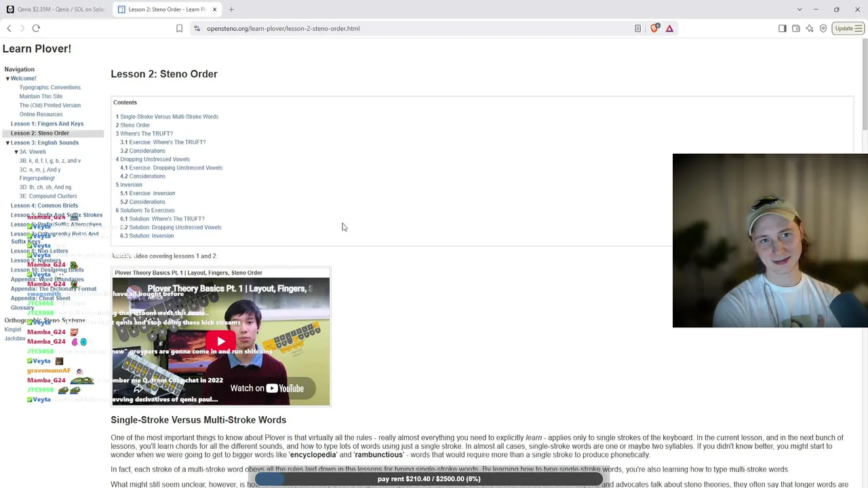868x488 pixels.
Task: Open Glossary in navigation sidebar
Action: click(22, 308)
